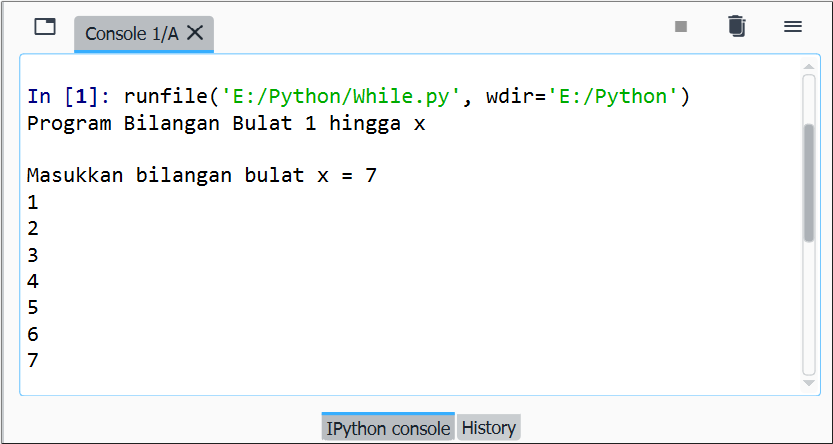Click output line showing 1
This screenshot has height=444, width=833.
pos(33,202)
